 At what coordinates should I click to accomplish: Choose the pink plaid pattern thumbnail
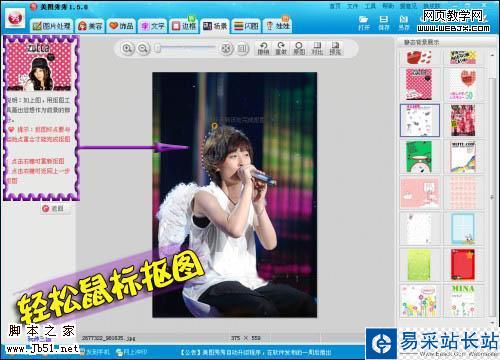pos(463,193)
